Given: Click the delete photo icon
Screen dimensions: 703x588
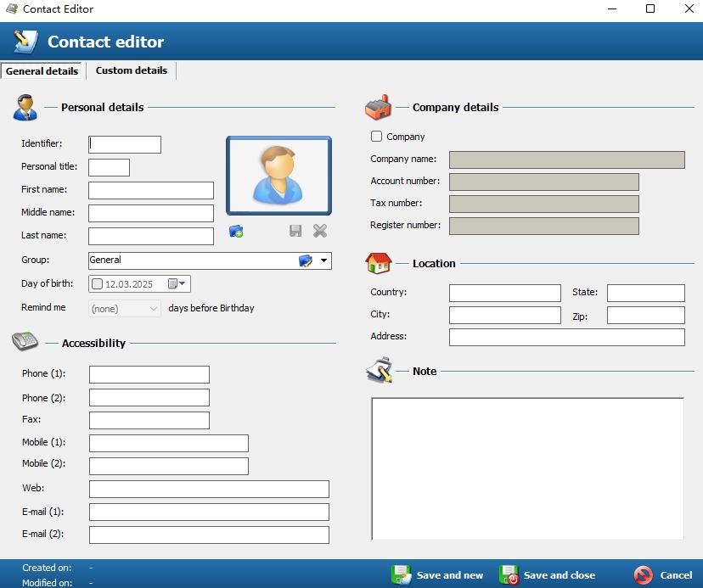Looking at the screenshot, I should coord(318,230).
